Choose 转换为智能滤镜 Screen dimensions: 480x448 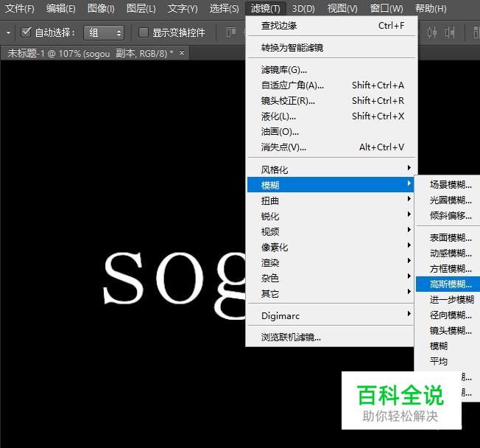[331, 48]
